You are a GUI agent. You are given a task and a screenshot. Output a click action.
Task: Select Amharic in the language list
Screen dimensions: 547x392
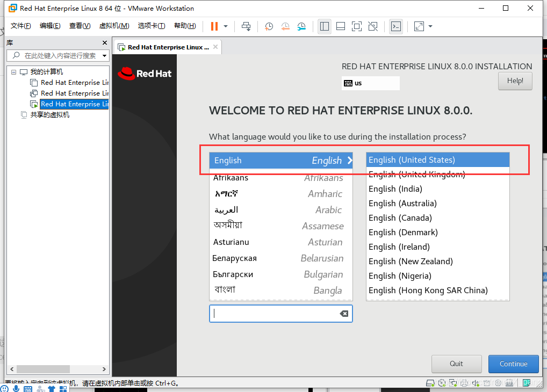tap(281, 194)
